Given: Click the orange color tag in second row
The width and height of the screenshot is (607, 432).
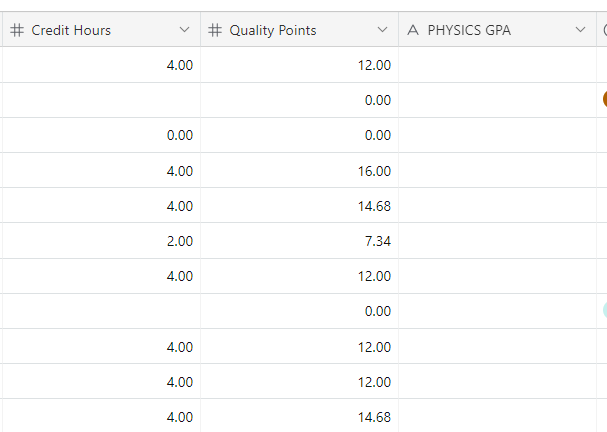Looking at the screenshot, I should [x=605, y=99].
